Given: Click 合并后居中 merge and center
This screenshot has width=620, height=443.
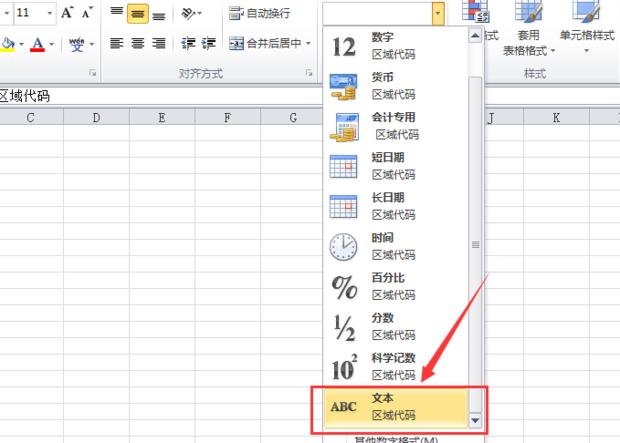Looking at the screenshot, I should point(265,43).
